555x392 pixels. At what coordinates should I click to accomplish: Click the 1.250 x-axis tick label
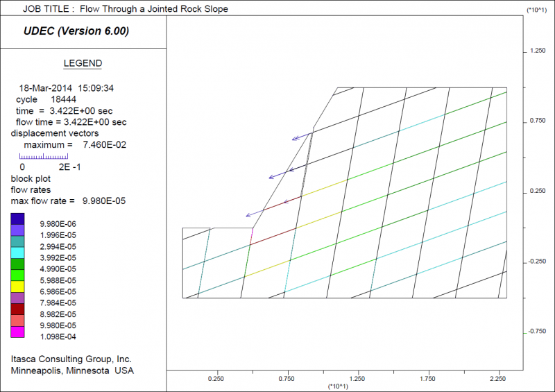point(357,379)
